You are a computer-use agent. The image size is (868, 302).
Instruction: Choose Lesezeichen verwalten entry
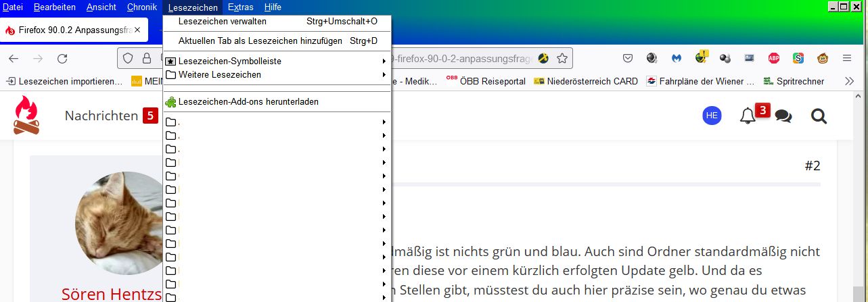tap(277, 22)
